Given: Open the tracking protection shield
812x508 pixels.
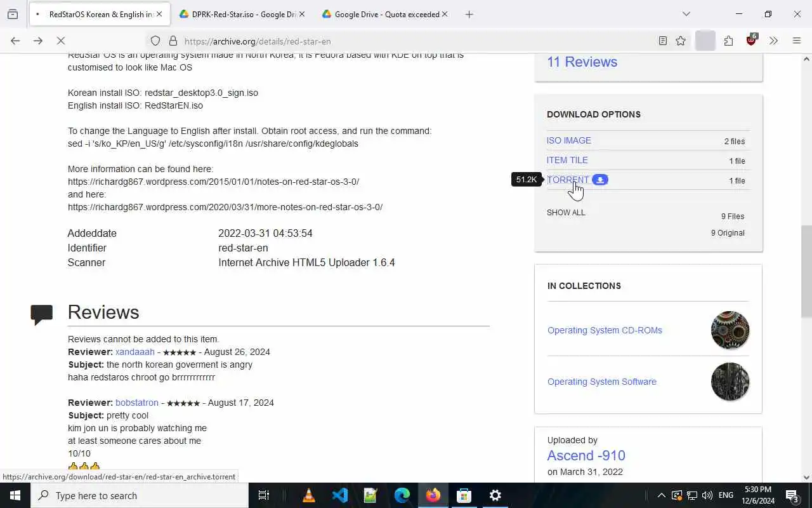Looking at the screenshot, I should [x=155, y=41].
